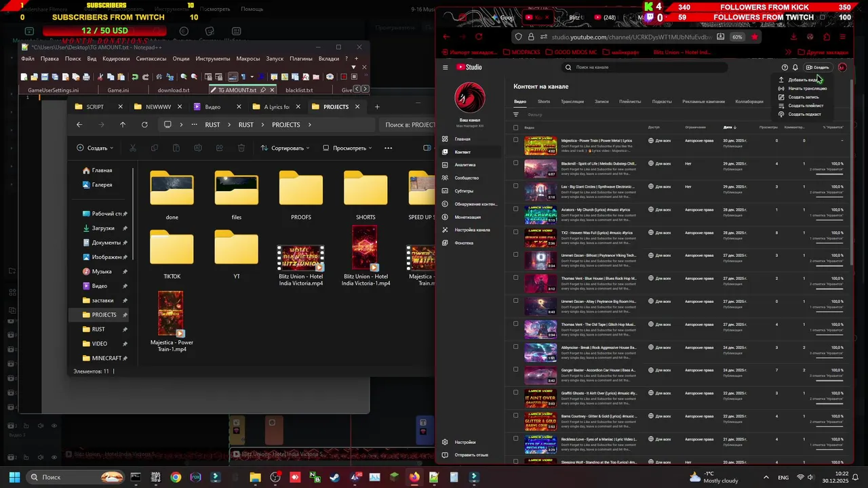Open new File Explorer tab with plus
The width and height of the screenshot is (868, 488).
tap(377, 106)
